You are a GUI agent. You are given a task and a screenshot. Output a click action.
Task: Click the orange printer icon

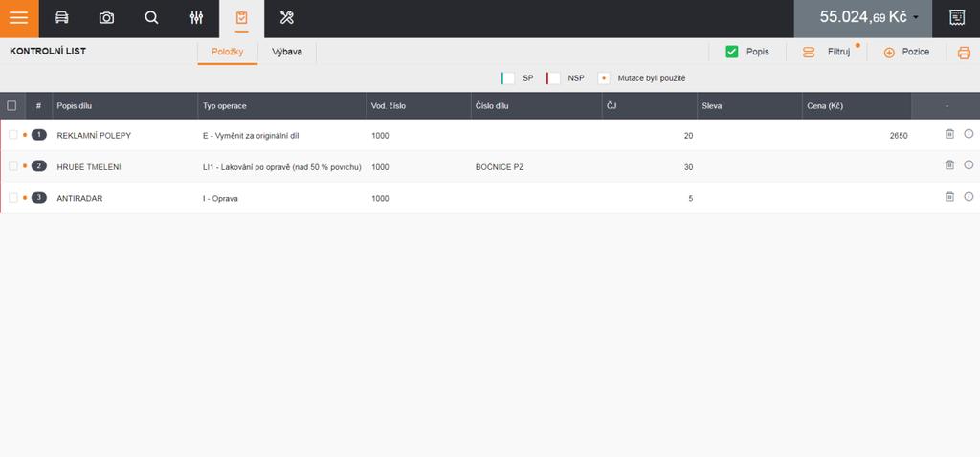point(964,54)
